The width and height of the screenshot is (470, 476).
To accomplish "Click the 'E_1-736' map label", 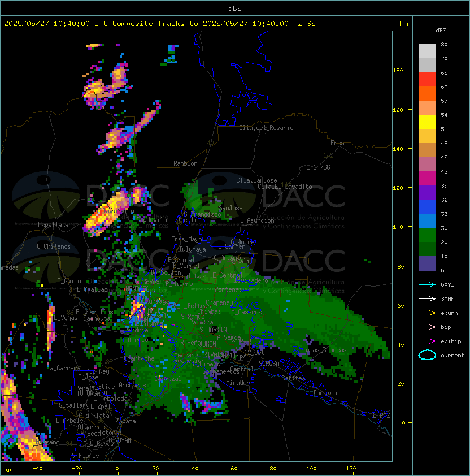I will click(x=318, y=167).
